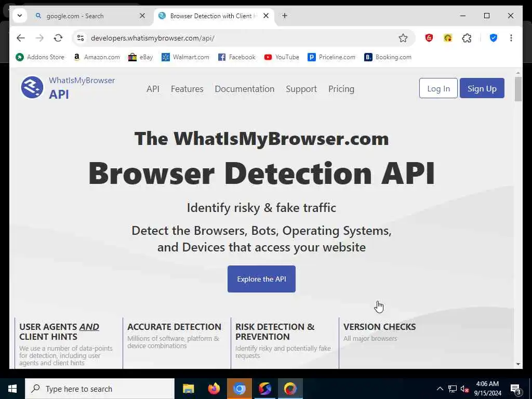Open Firefox from the taskbar

tap(214, 389)
